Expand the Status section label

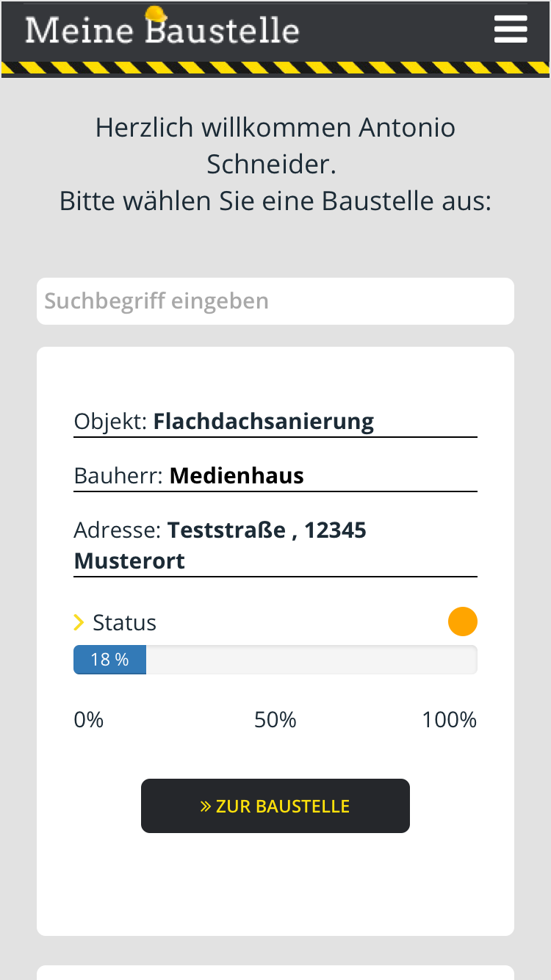coord(124,622)
